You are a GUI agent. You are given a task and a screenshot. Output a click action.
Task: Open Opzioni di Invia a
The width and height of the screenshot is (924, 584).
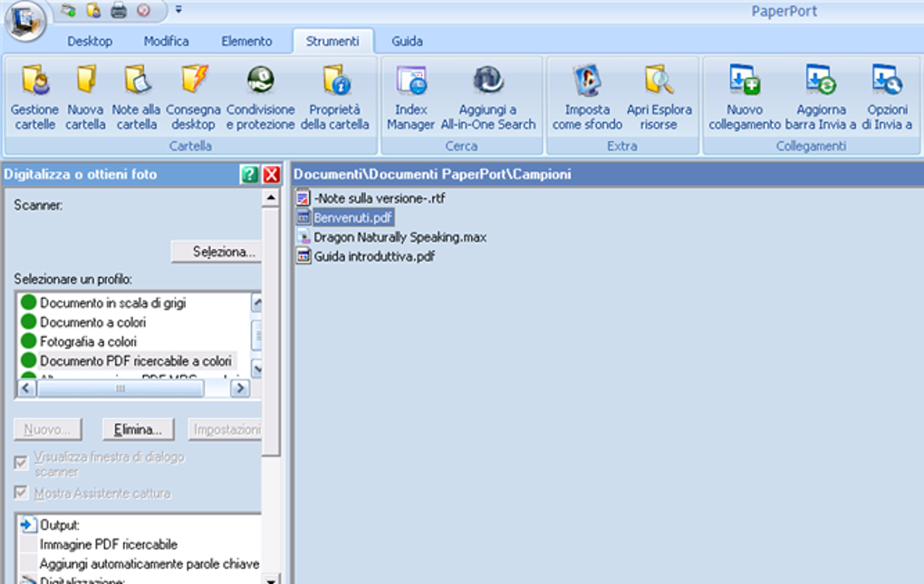(x=887, y=98)
